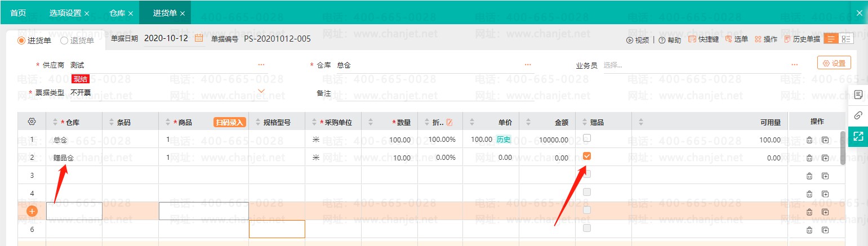Click the table's vertical scrollbar
Image resolution: width=868 pixels, height=246 pixels.
point(843,147)
